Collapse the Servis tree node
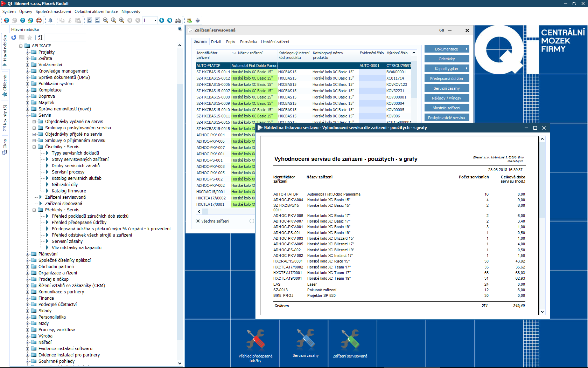588x368 pixels. (28, 115)
